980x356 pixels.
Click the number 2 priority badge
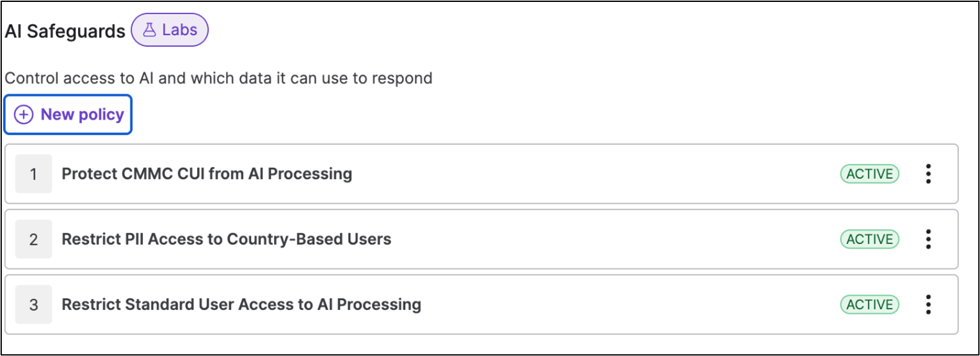[33, 239]
